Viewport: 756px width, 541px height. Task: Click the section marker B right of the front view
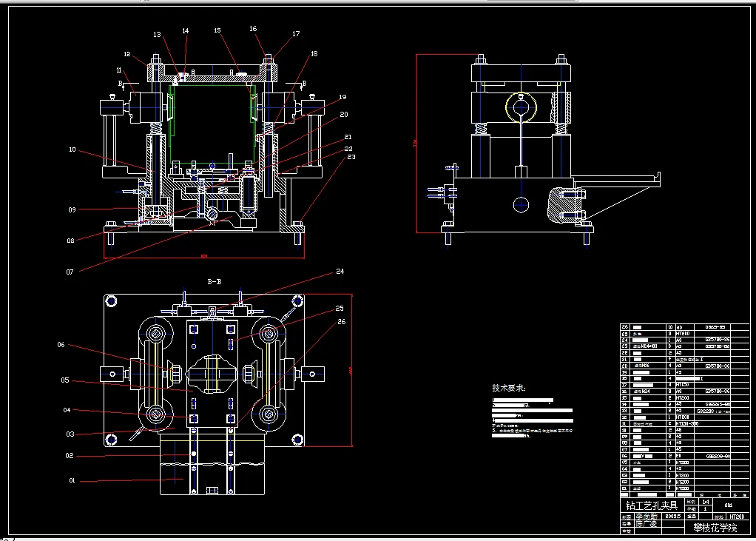[x=304, y=84]
